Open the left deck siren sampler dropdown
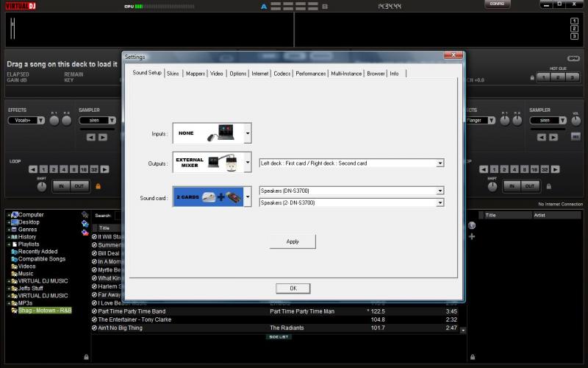Viewport: 588px width, 368px height. point(98,120)
